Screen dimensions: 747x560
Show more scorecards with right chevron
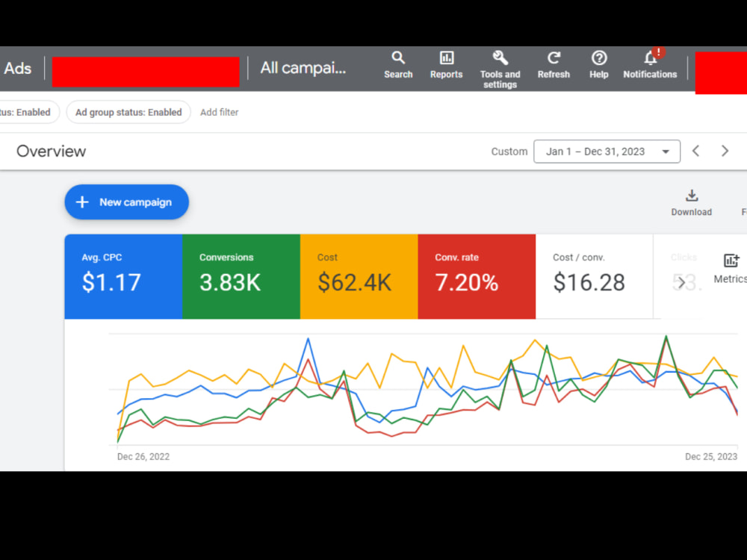click(682, 282)
